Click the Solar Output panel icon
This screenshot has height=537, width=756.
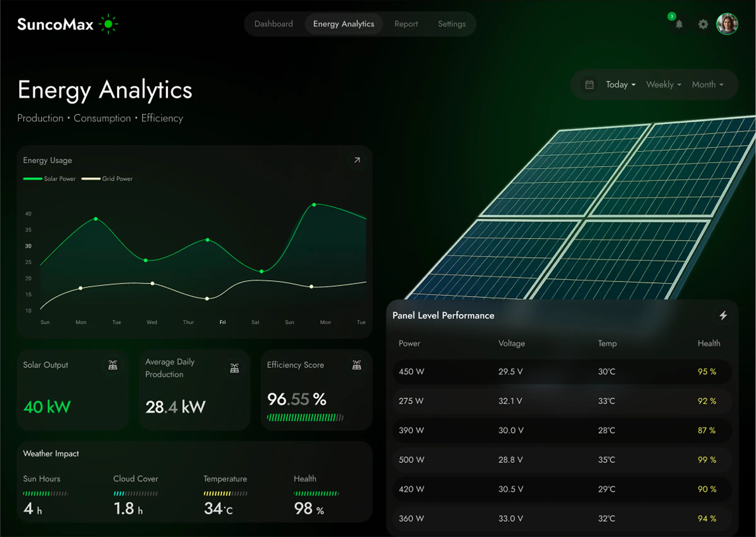(x=113, y=365)
